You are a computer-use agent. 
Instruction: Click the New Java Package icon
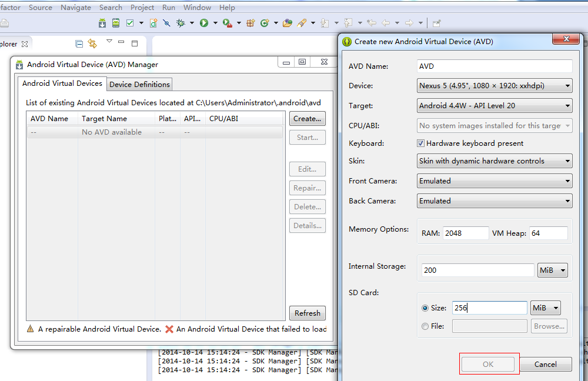pyautogui.click(x=250, y=24)
